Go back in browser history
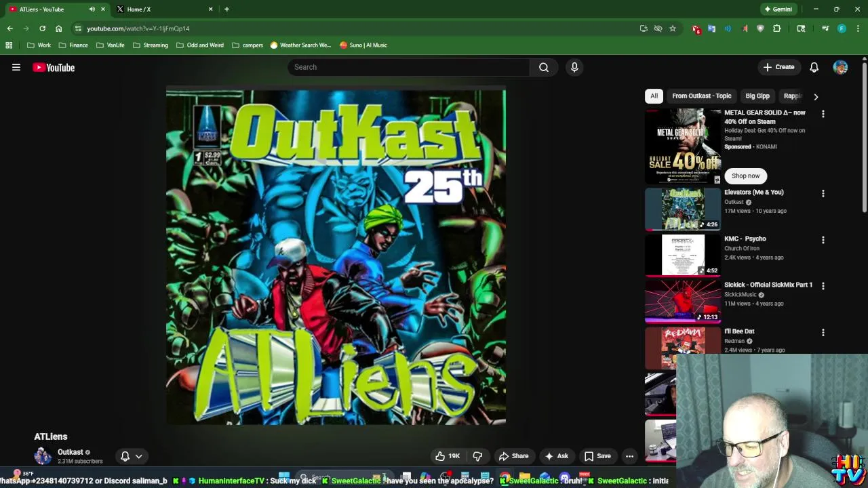The width and height of the screenshot is (868, 488). click(9, 28)
